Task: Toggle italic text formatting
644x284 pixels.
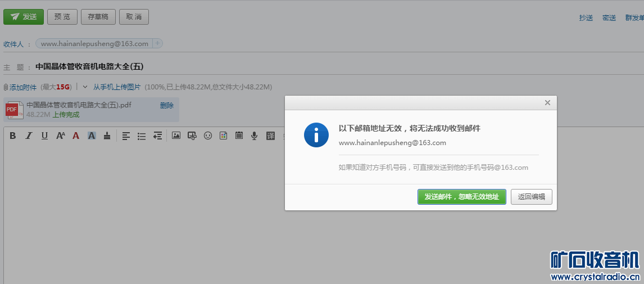Action: tap(29, 136)
